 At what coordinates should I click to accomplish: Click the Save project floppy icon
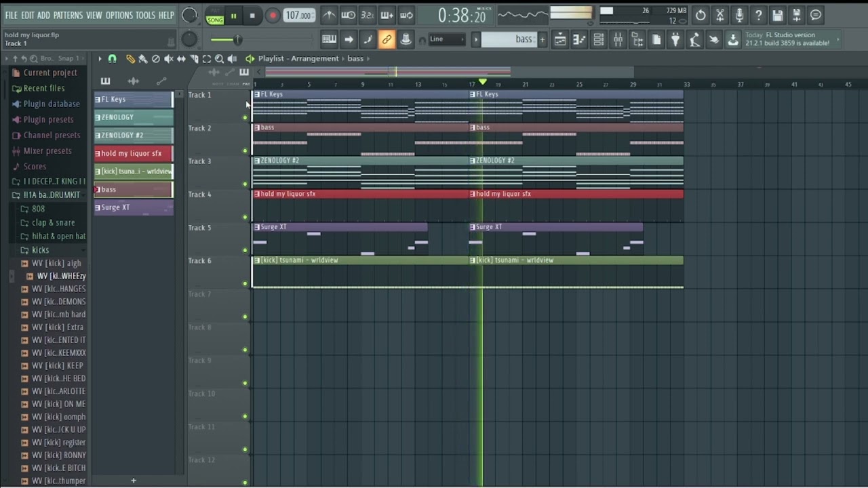[778, 15]
